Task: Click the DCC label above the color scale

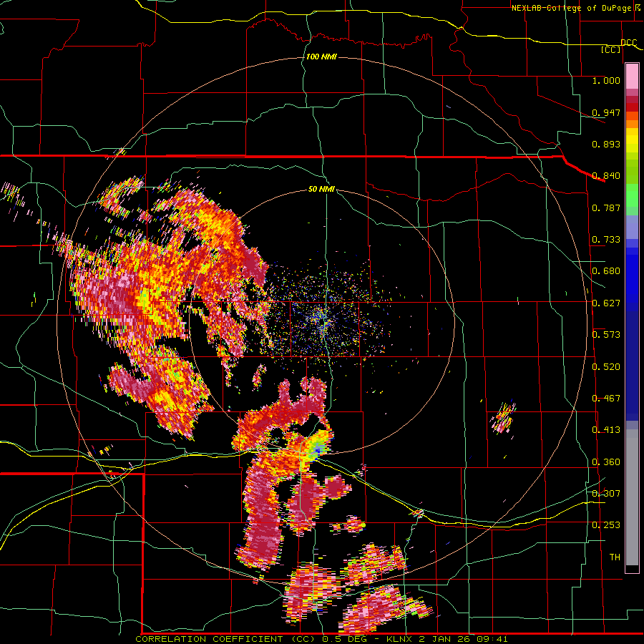Action: [x=628, y=43]
